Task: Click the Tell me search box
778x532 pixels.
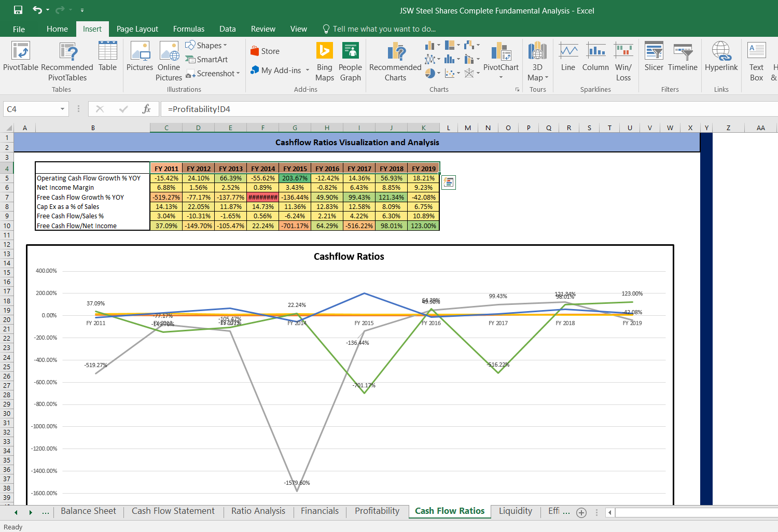Action: (379, 29)
